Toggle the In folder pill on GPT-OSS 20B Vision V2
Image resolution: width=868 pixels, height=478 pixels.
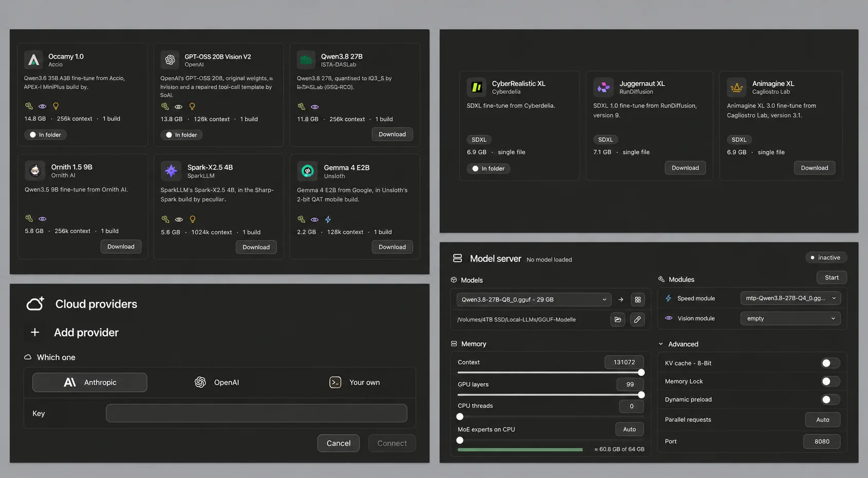click(x=182, y=135)
